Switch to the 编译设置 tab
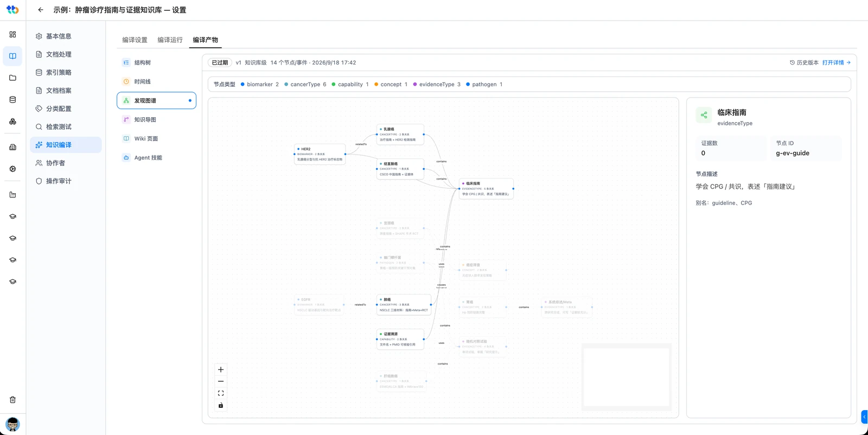Screen dimensions: 868x435 pyautogui.click(x=135, y=40)
